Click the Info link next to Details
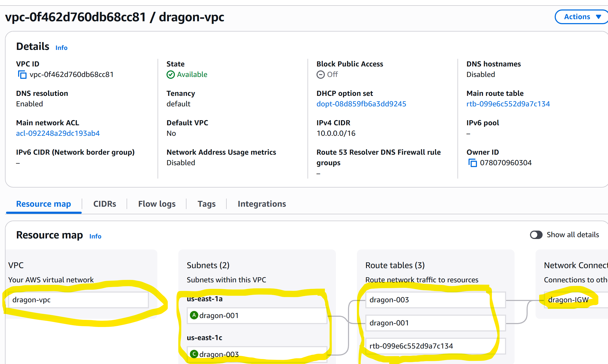This screenshot has width=608, height=364. [x=61, y=48]
